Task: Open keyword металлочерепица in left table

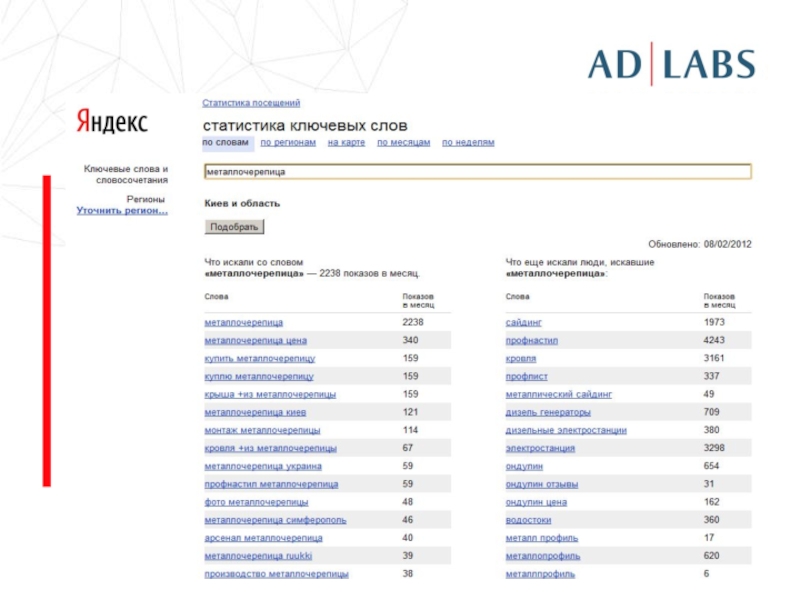Action: (243, 322)
